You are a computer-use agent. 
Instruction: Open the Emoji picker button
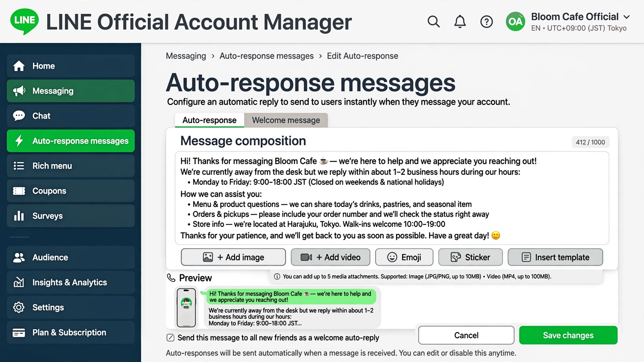coord(404,257)
